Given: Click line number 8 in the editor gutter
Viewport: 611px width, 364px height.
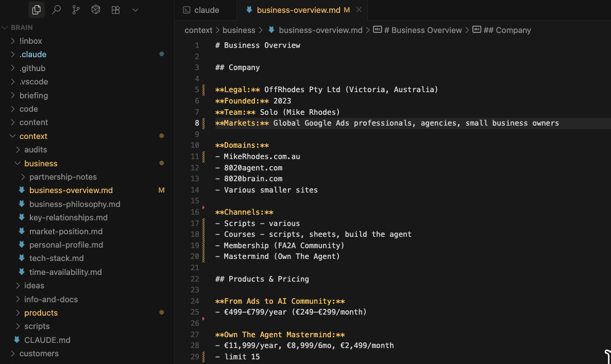Looking at the screenshot, I should pos(196,123).
